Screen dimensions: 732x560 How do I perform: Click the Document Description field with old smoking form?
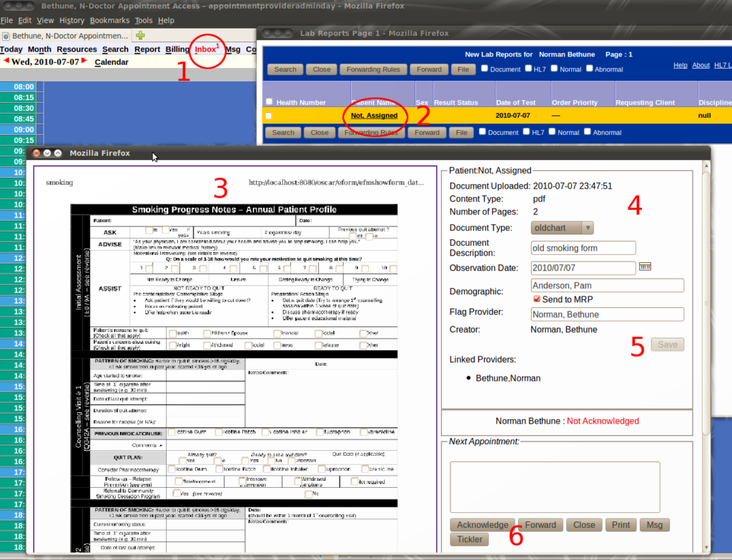tap(583, 248)
